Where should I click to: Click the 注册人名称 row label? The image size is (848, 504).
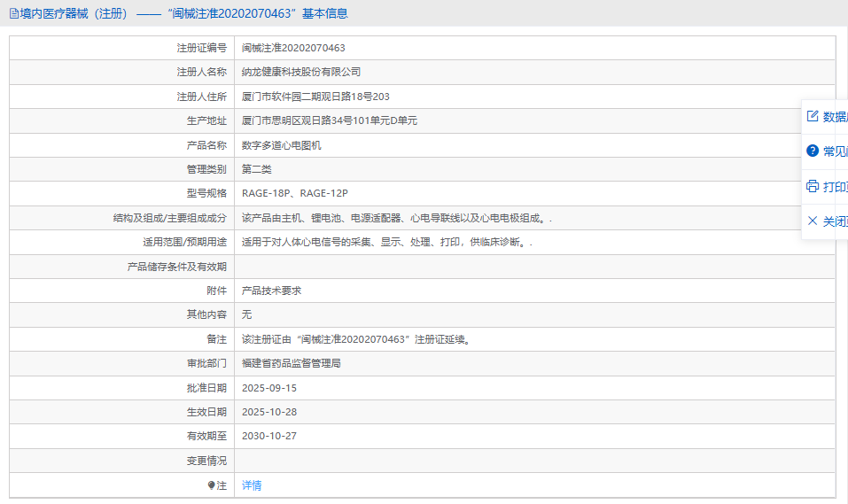[x=202, y=72]
